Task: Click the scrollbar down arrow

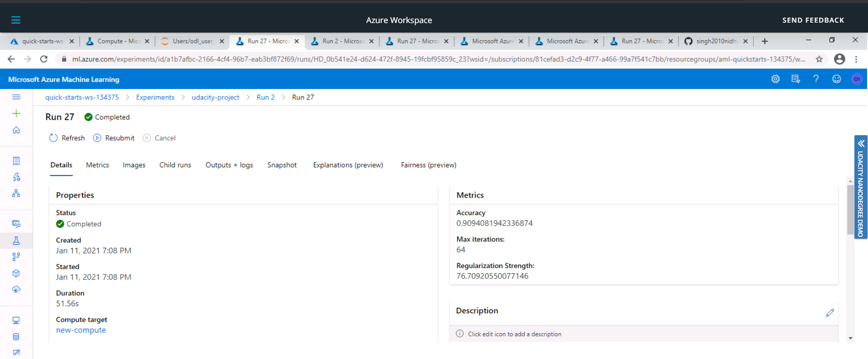Action: click(x=850, y=338)
